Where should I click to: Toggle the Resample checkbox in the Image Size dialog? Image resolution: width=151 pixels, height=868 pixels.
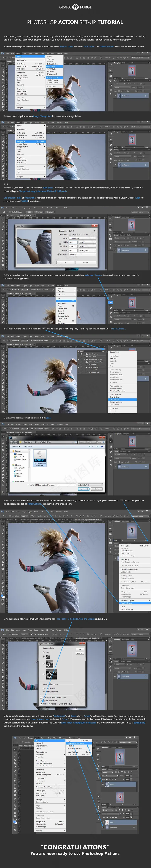coord(58,254)
